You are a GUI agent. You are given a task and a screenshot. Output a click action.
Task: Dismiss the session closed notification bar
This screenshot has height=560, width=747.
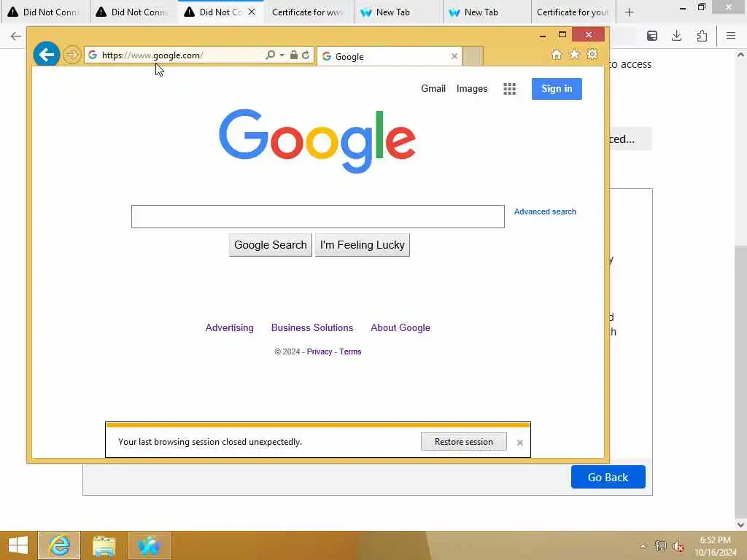click(519, 443)
